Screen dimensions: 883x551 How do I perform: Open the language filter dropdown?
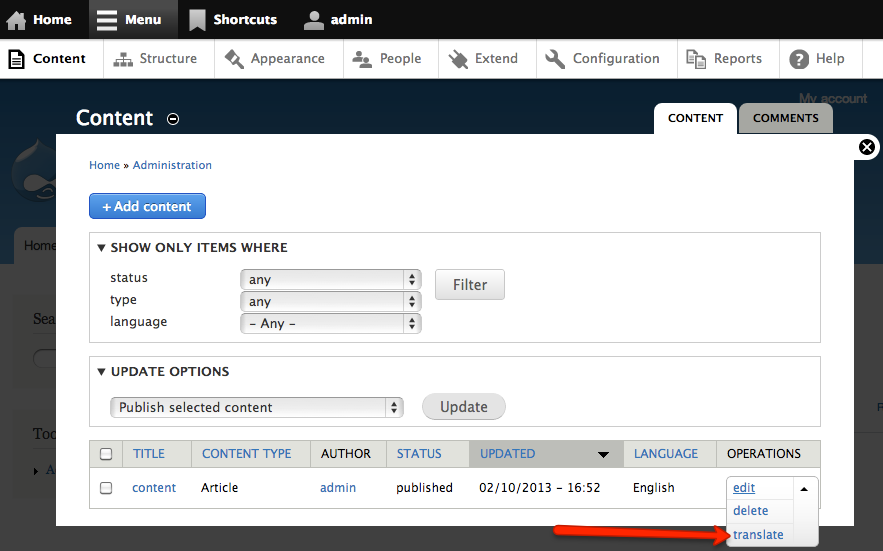click(x=331, y=323)
